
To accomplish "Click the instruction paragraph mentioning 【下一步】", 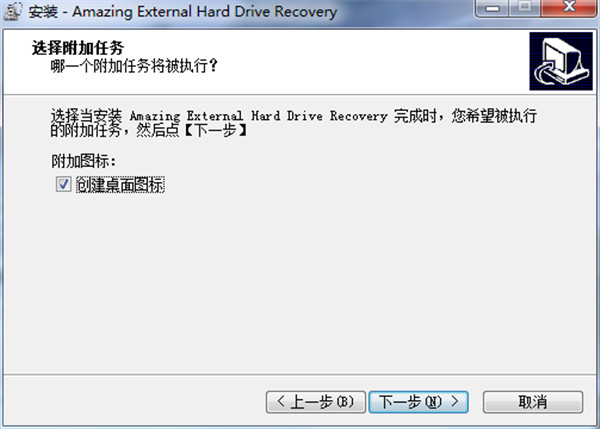I will [293, 123].
